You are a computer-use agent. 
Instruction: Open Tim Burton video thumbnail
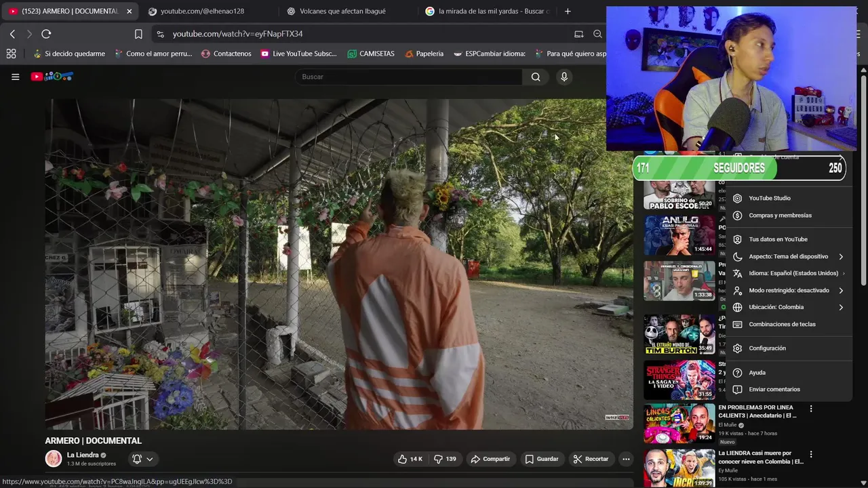coord(679,334)
